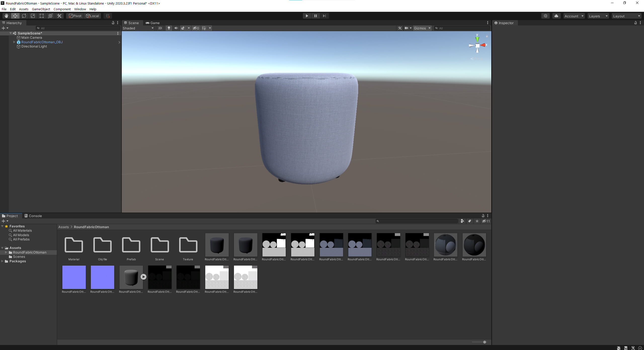This screenshot has height=350, width=644.
Task: Switch to the Console tab
Action: 33,216
